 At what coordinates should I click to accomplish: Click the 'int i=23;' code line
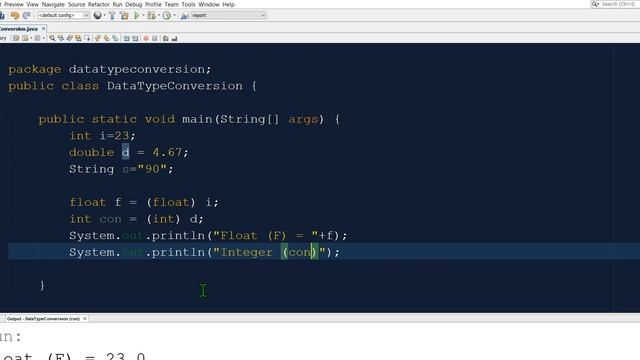102,136
